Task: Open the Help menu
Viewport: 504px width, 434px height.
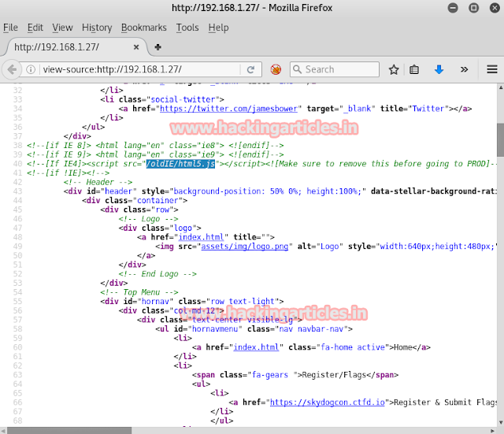Action: click(218, 28)
